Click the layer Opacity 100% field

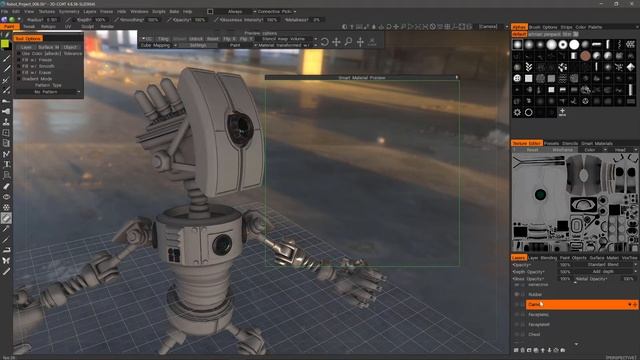click(x=565, y=265)
